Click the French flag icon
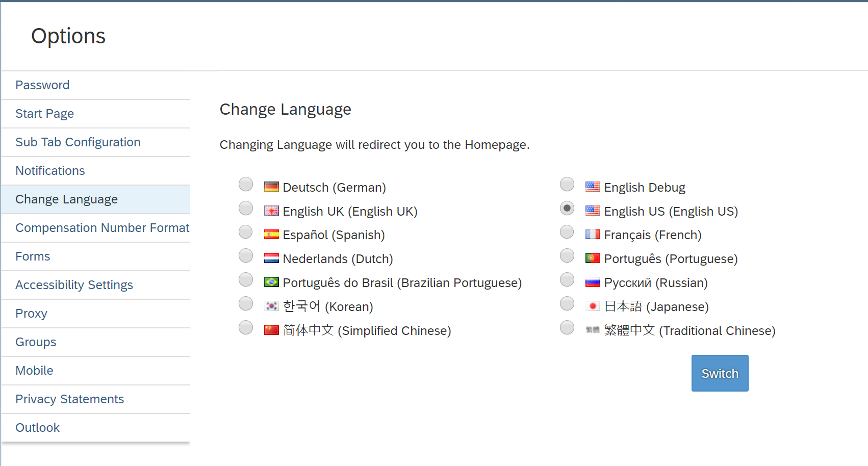This screenshot has height=466, width=868. (593, 235)
